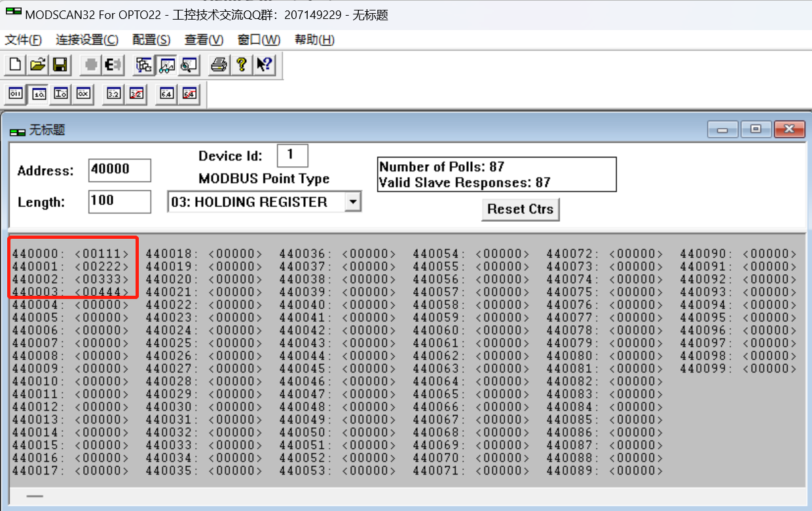Screen dimensions: 812x511
Task: Select hexadecimal 0x display format icon
Action: [83, 94]
